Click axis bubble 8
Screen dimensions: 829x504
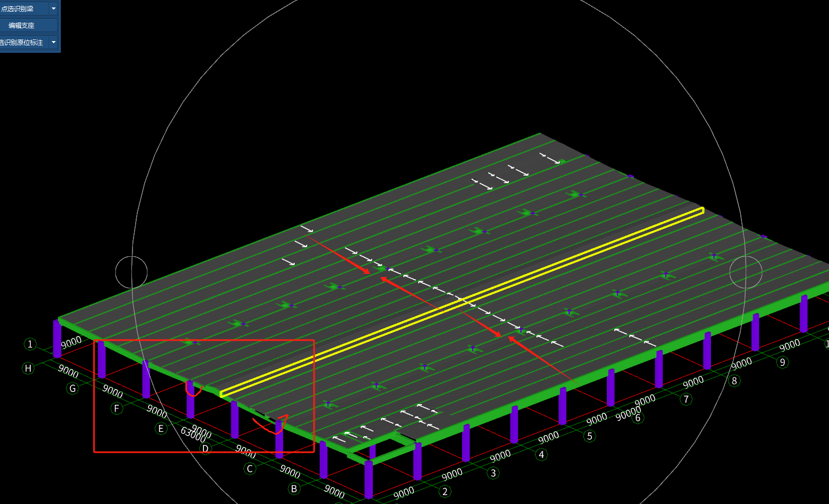pos(734,381)
